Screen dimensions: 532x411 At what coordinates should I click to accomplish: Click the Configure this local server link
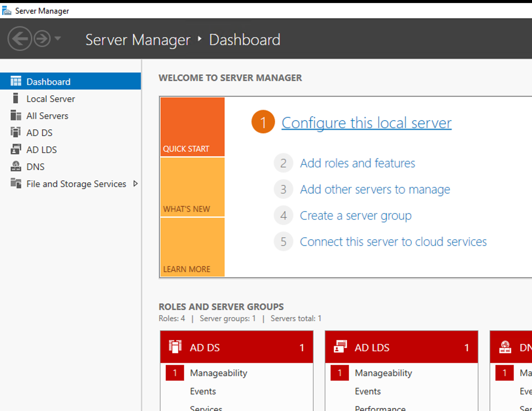click(x=366, y=123)
